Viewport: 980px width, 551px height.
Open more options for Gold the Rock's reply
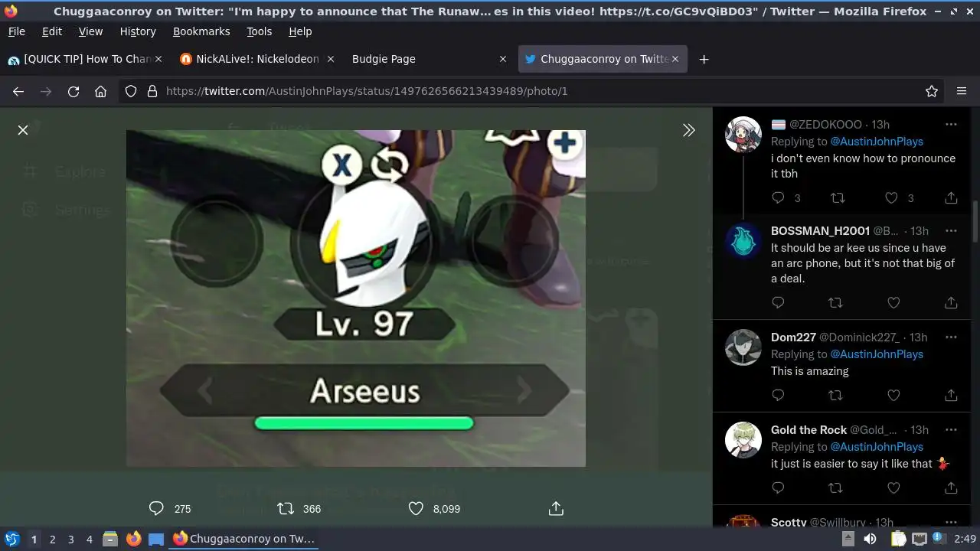tap(951, 429)
